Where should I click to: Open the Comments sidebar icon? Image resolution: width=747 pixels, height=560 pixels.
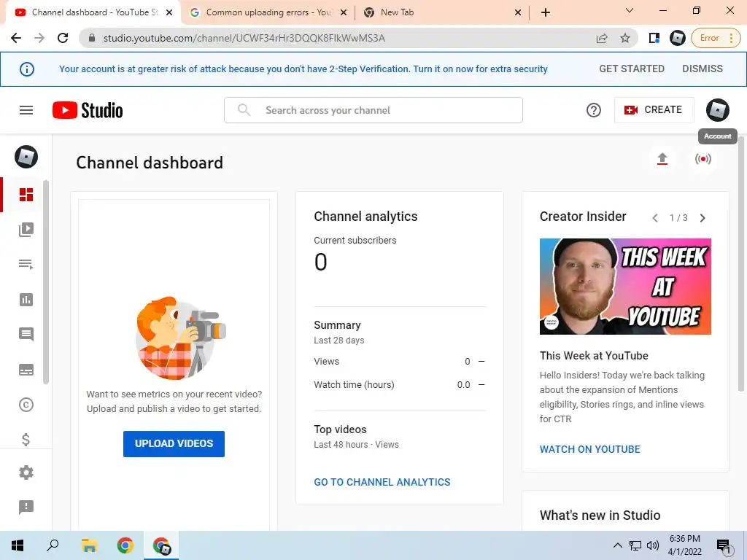coord(26,334)
